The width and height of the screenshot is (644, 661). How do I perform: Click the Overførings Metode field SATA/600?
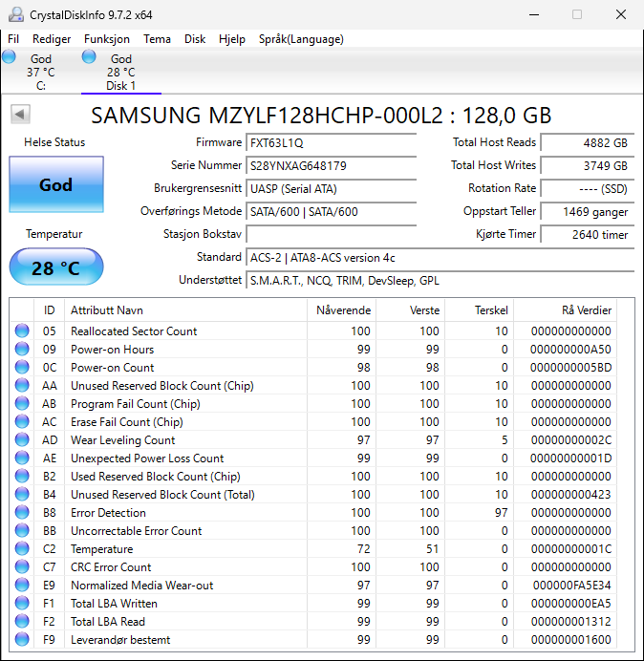point(331,212)
